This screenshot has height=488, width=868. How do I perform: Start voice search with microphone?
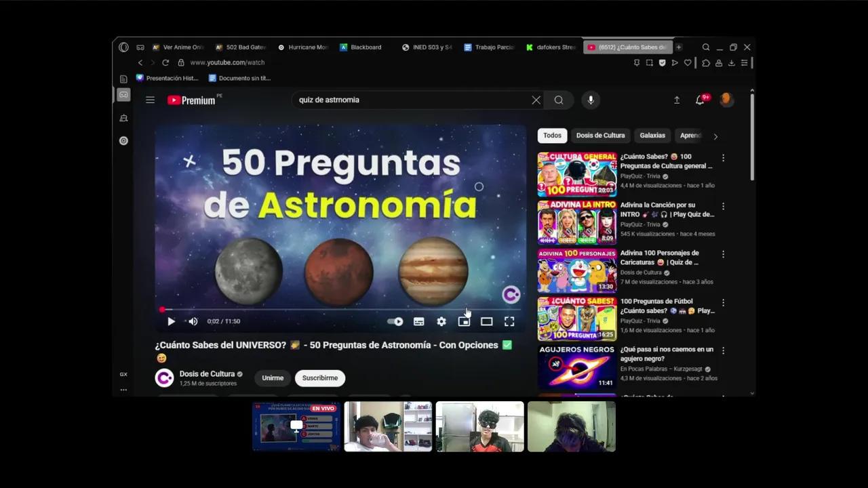pos(591,100)
